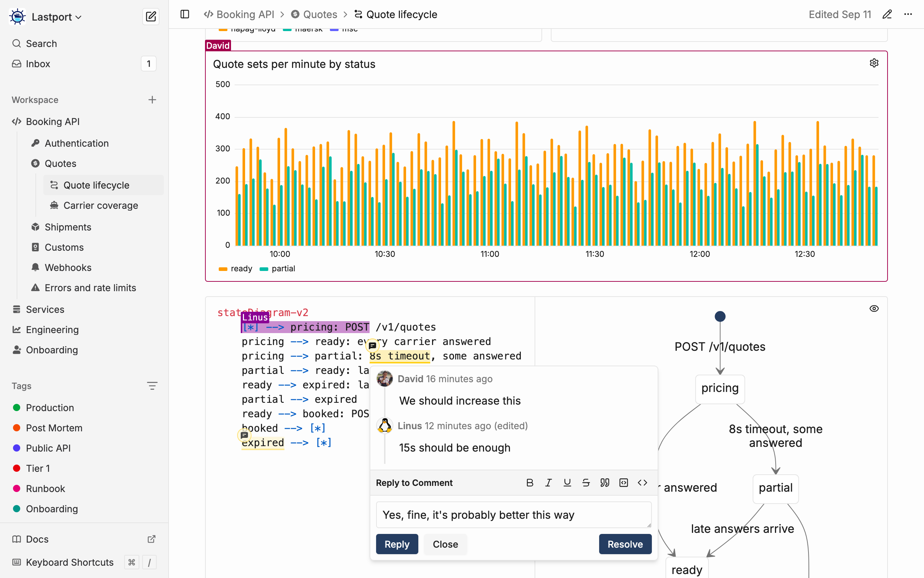Click the reply comment text field
The image size is (924, 578).
(514, 515)
